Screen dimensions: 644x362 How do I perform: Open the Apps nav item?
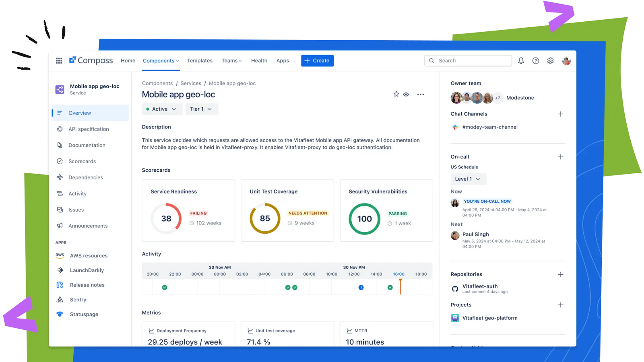[283, 61]
